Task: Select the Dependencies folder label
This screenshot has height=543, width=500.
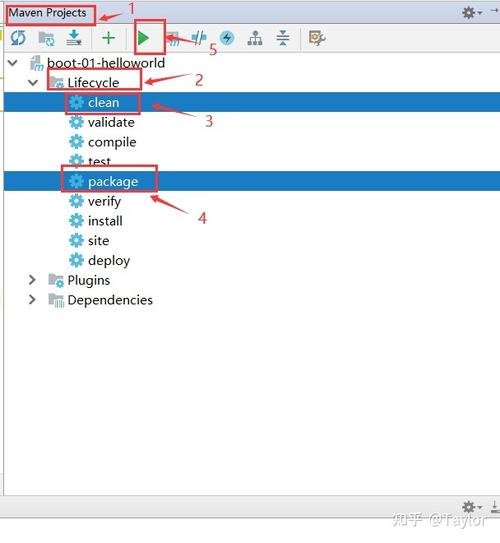Action: coord(110,300)
